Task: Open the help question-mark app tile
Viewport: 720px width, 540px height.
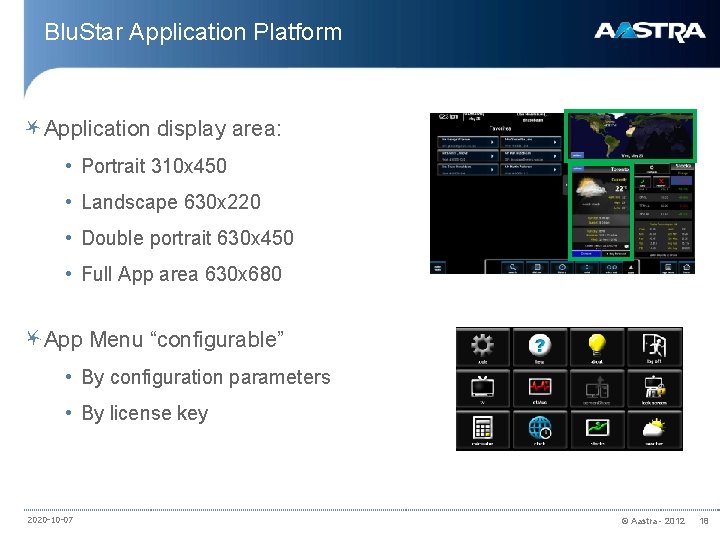Action: [x=540, y=347]
